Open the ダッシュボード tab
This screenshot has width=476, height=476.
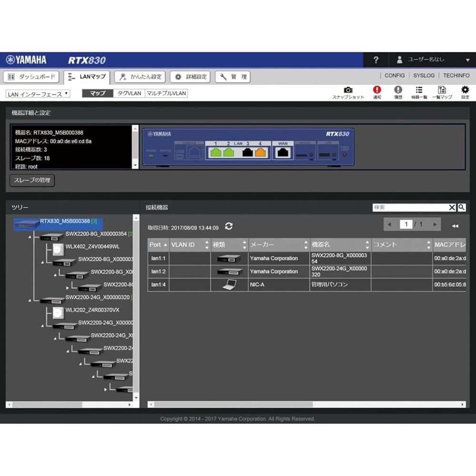tap(32, 77)
